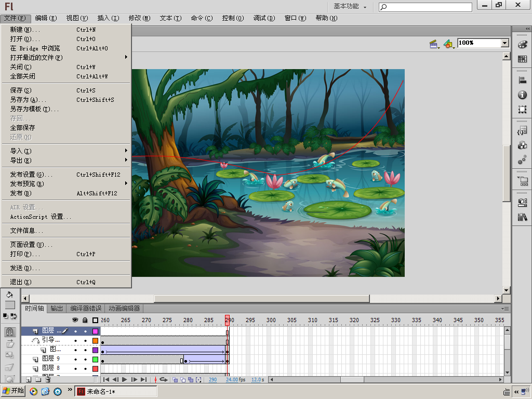Screen dimensions: 532x399
Task: Expand the 导出 submenu
Action: tap(66, 160)
